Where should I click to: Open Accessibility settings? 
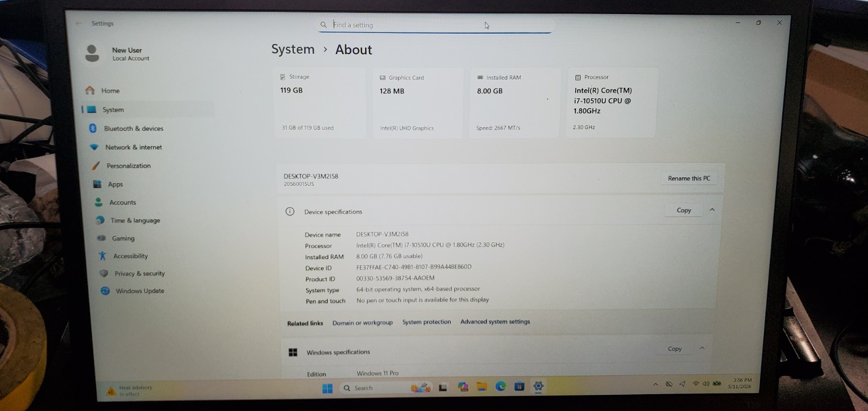pos(130,256)
